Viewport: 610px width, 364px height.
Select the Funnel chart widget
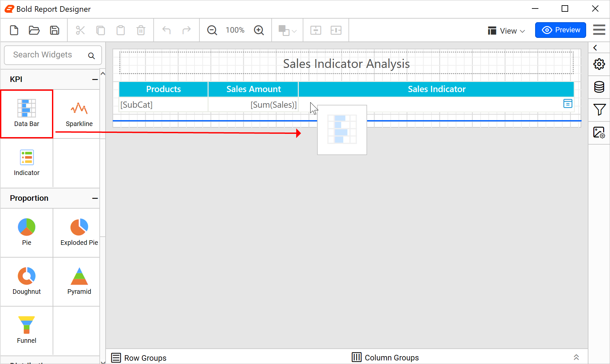click(27, 331)
